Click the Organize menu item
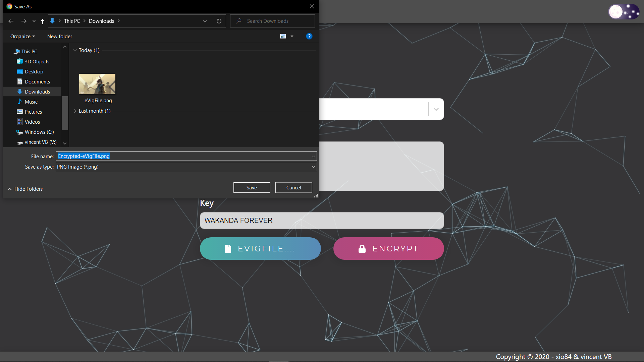 [x=22, y=36]
